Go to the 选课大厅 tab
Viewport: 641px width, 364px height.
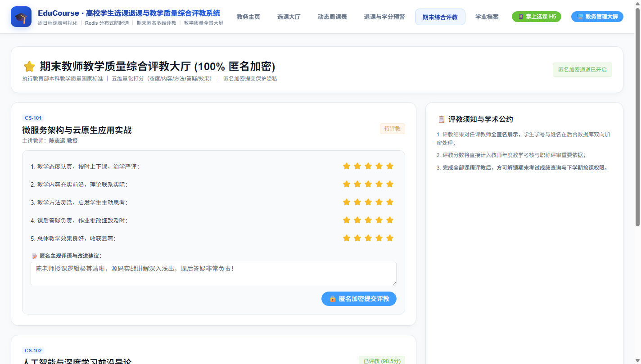click(x=289, y=17)
